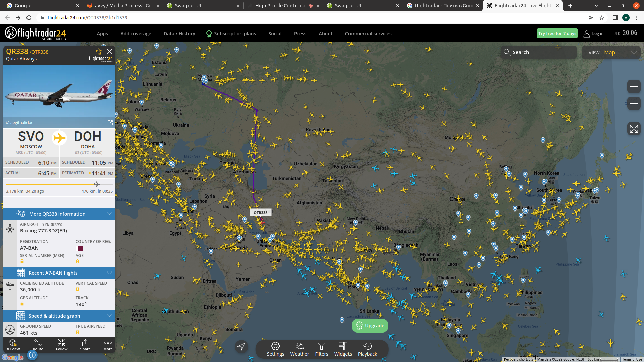Screen dimensions: 644x362
Task: Reload the page
Action: [x=29, y=18]
